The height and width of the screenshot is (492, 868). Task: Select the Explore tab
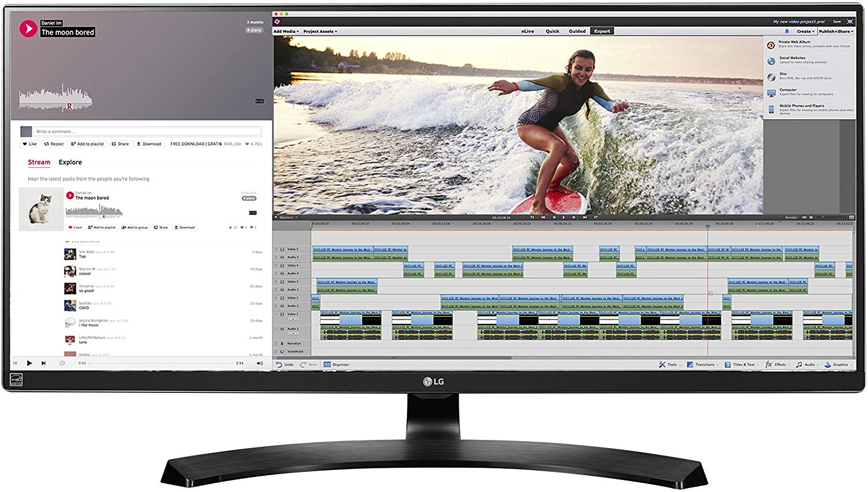[x=70, y=162]
